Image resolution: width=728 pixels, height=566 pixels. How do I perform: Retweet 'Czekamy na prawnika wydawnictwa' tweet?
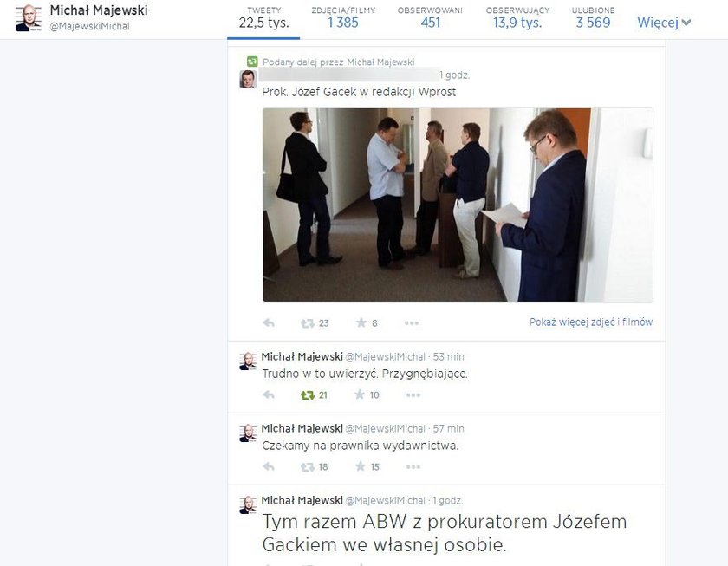[x=308, y=466]
